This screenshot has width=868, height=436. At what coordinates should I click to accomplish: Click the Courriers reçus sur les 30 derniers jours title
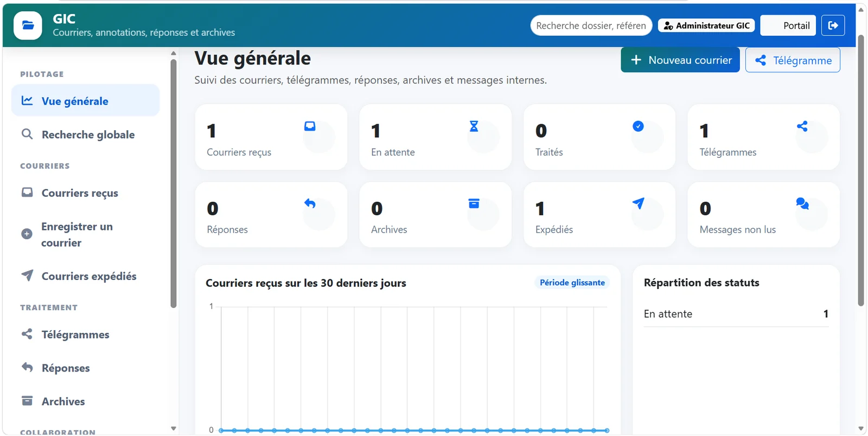(x=306, y=283)
